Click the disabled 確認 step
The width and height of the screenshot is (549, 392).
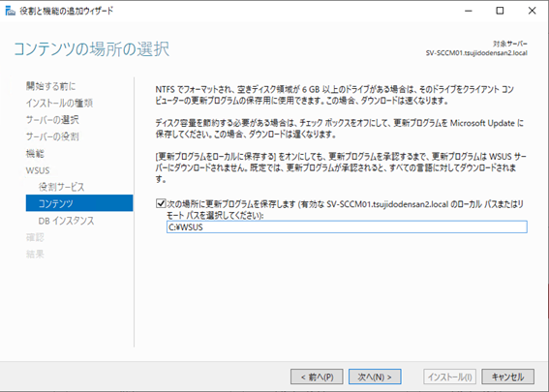click(35, 237)
